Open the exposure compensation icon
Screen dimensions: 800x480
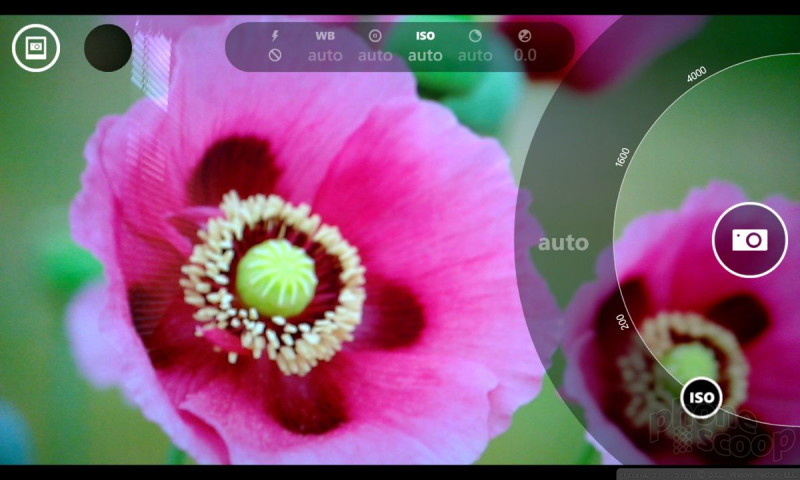pos(524,36)
